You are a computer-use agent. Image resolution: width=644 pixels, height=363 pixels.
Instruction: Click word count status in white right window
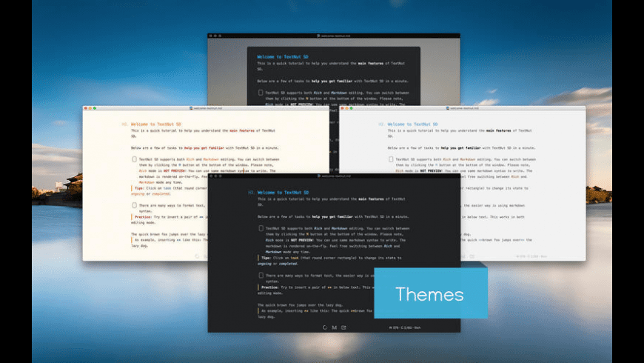531,256
